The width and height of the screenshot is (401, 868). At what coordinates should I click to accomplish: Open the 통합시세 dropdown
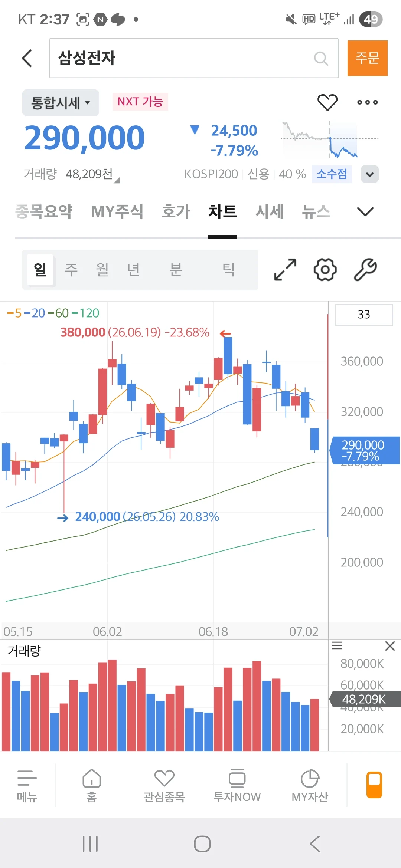[61, 103]
